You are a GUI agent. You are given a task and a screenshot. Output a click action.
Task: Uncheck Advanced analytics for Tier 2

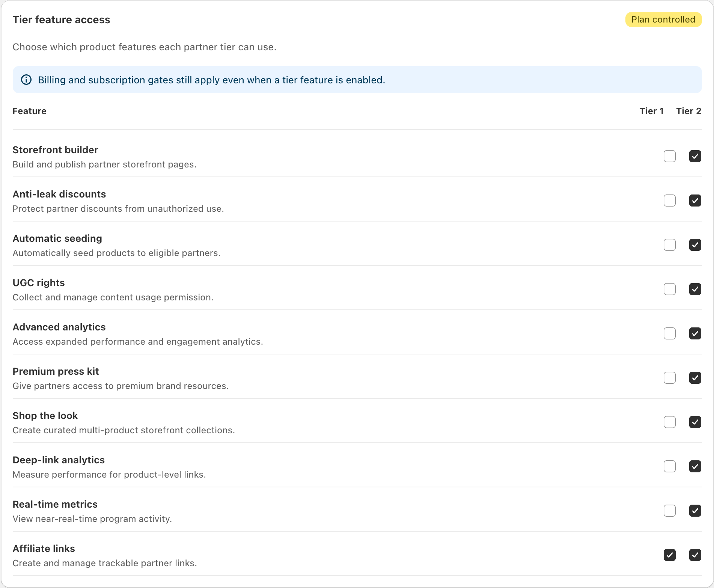[695, 333]
